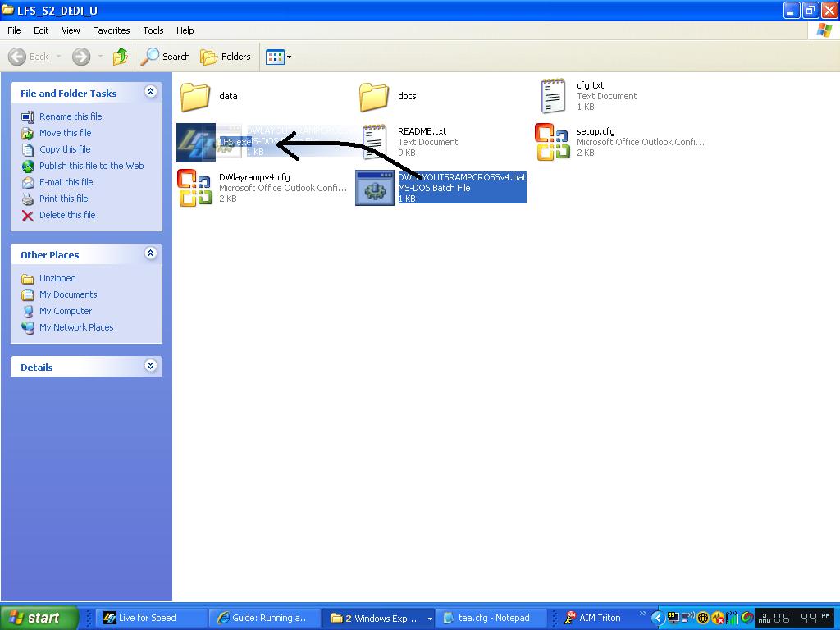This screenshot has height=630, width=840.
Task: Go to My Documents
Action: [x=68, y=294]
